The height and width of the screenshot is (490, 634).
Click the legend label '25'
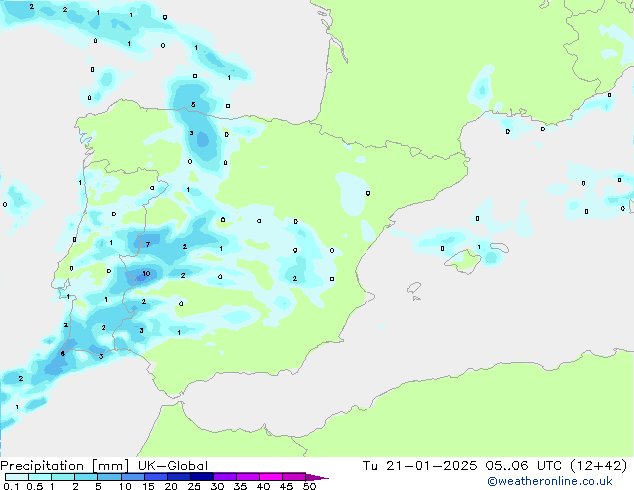pyautogui.click(x=194, y=486)
